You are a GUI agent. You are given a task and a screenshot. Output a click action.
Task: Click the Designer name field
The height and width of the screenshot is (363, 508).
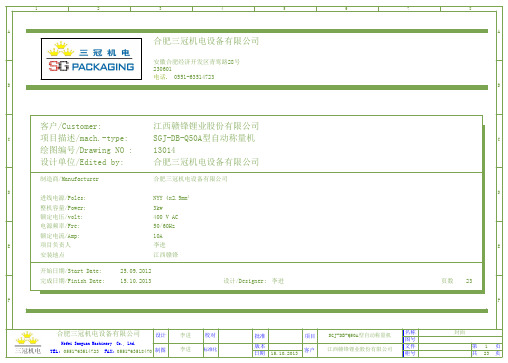[x=278, y=281]
